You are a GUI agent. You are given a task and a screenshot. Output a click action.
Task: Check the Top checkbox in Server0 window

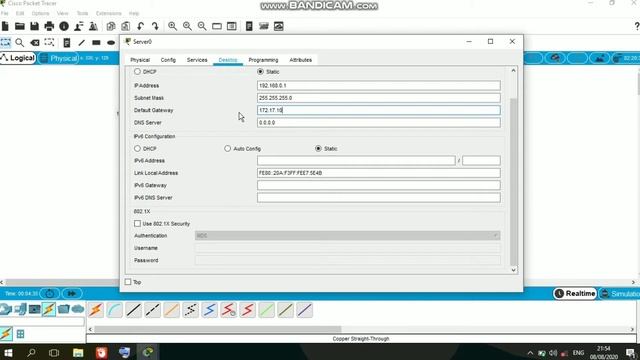(128, 282)
